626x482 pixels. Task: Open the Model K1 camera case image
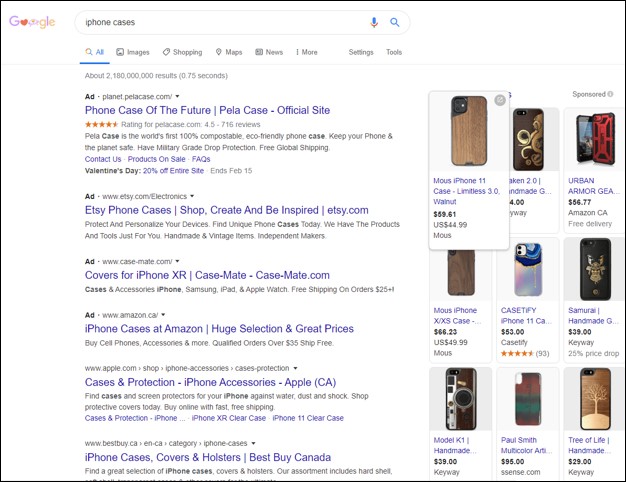click(x=461, y=399)
